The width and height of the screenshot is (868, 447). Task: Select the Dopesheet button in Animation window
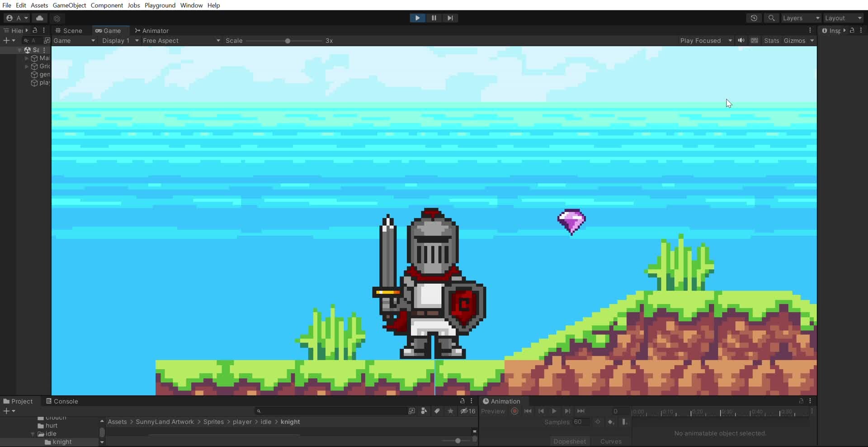point(570,441)
